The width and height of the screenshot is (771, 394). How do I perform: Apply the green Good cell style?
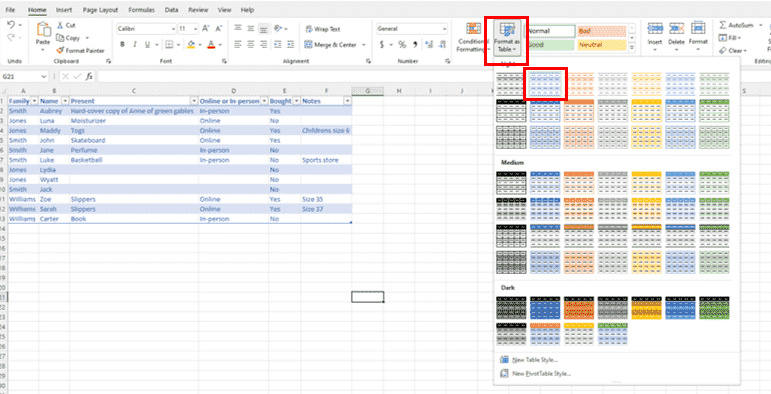(551, 45)
